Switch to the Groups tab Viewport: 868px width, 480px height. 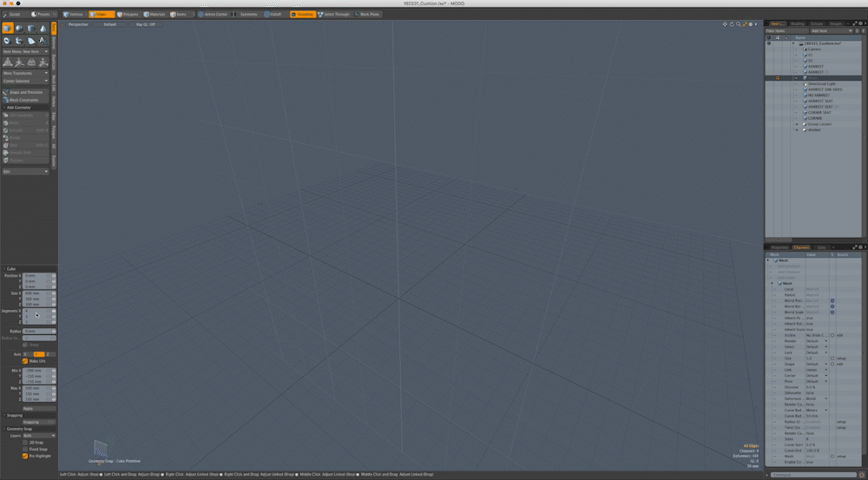coord(817,23)
